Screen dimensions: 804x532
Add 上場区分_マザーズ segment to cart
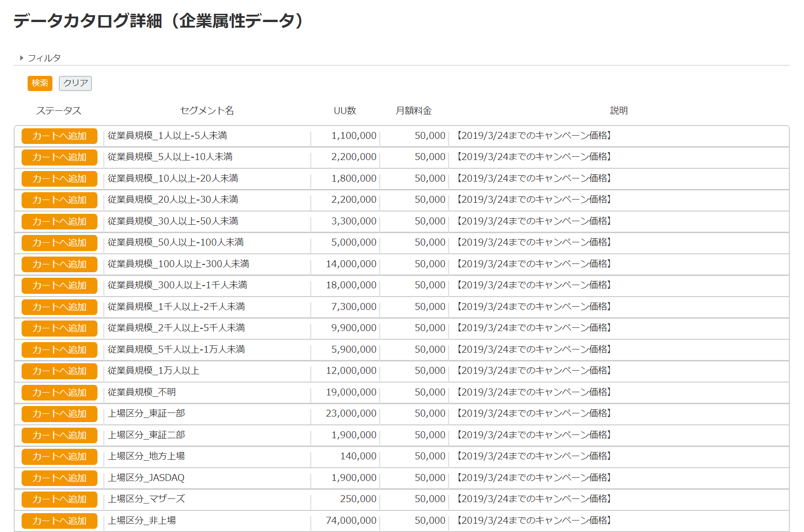[x=58, y=499]
